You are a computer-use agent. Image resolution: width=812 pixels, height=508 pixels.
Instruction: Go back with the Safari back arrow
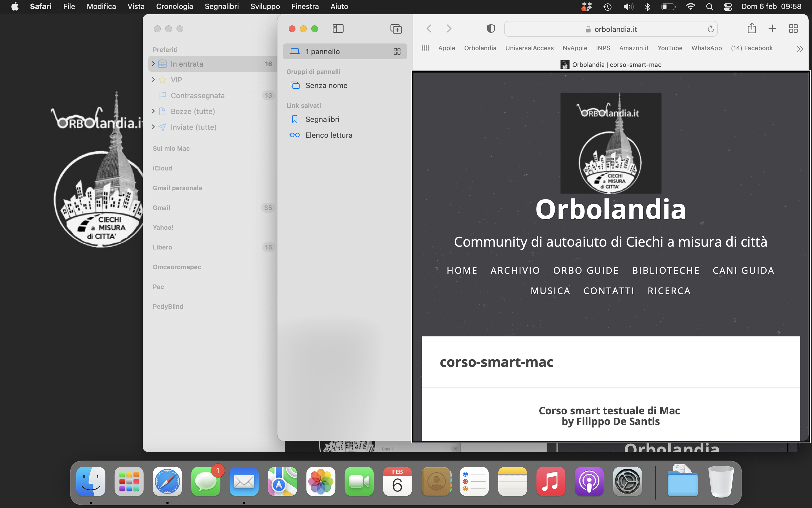[429, 29]
